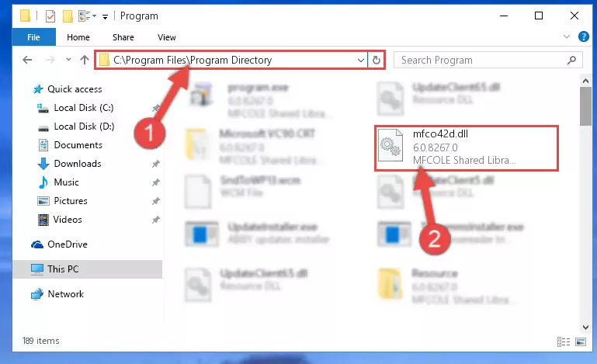Image resolution: width=597 pixels, height=364 pixels.
Task: Unpin Downloads using its pin icon
Action: [155, 164]
